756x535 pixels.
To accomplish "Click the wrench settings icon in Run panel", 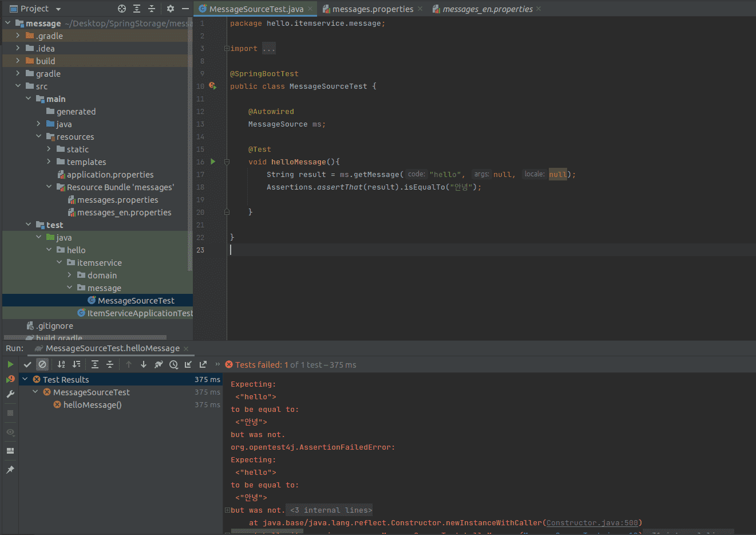I will (x=10, y=395).
